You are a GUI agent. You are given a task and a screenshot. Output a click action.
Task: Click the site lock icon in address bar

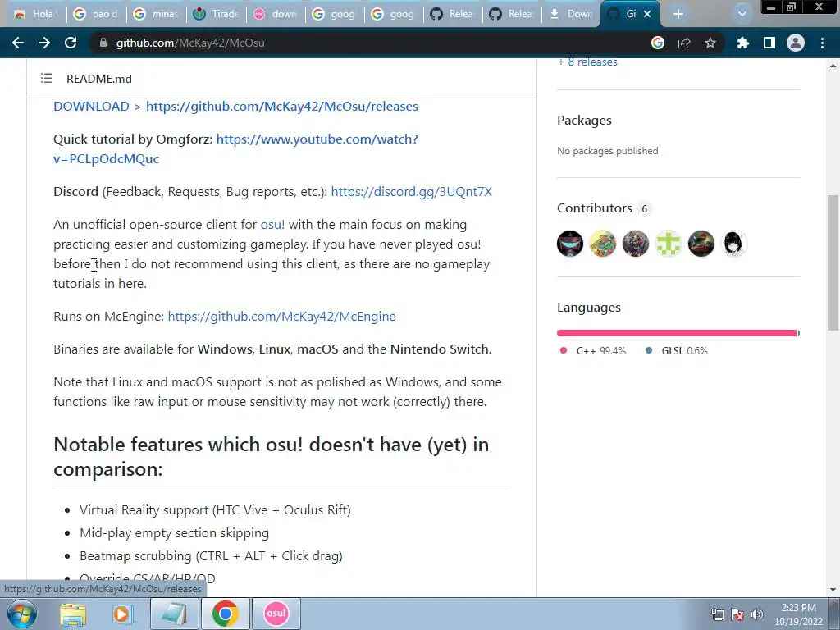[x=103, y=43]
